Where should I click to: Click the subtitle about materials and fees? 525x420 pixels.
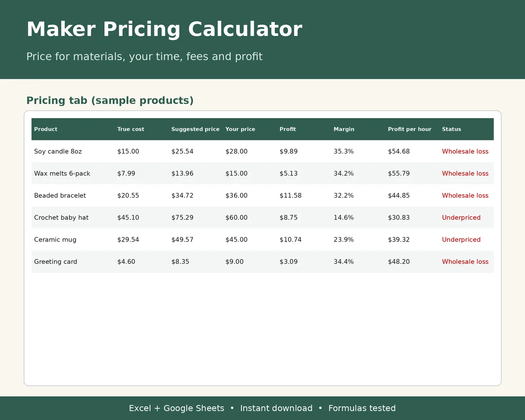click(144, 56)
